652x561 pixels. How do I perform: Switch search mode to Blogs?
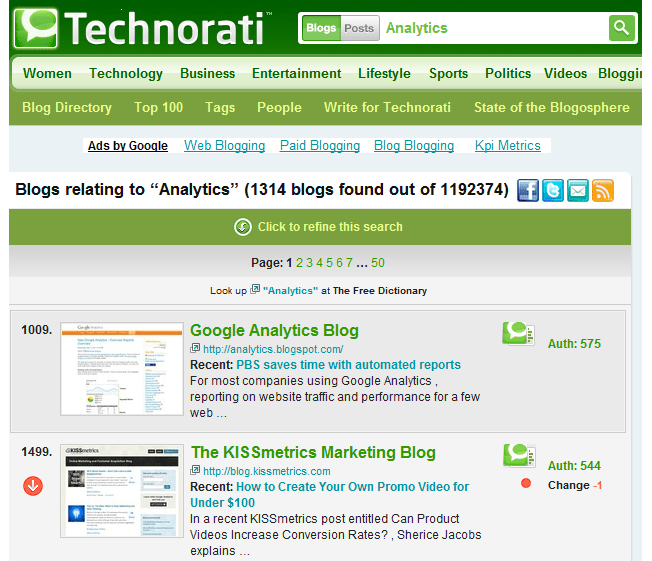(321, 28)
